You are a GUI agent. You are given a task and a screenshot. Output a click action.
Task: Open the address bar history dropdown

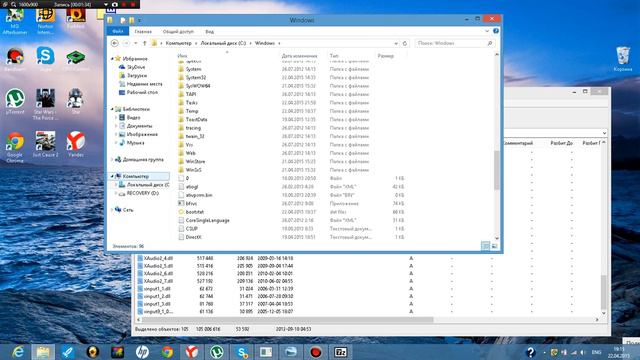coord(396,43)
